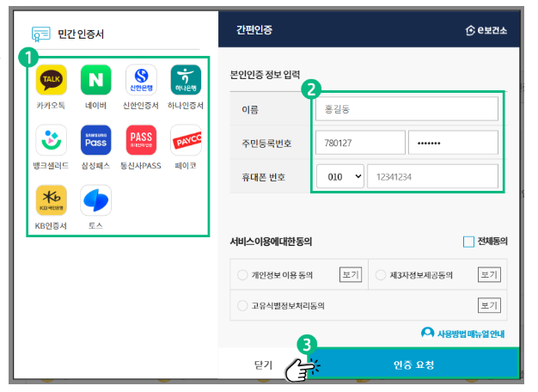Open the 010 phone prefix dropdown
Viewport: 538px width, 392px height.
(x=340, y=176)
